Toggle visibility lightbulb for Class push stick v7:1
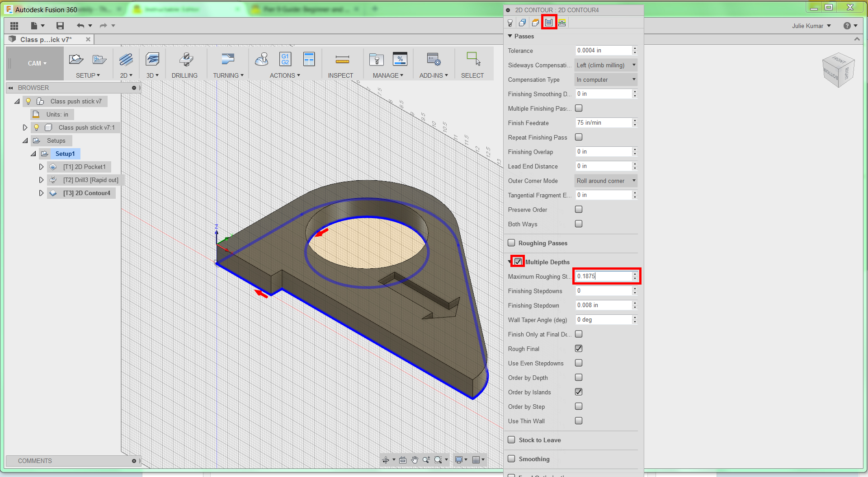868x477 pixels. pos(37,127)
